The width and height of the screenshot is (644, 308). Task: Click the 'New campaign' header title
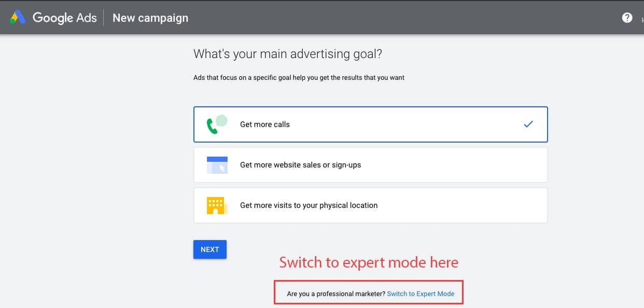tap(150, 18)
